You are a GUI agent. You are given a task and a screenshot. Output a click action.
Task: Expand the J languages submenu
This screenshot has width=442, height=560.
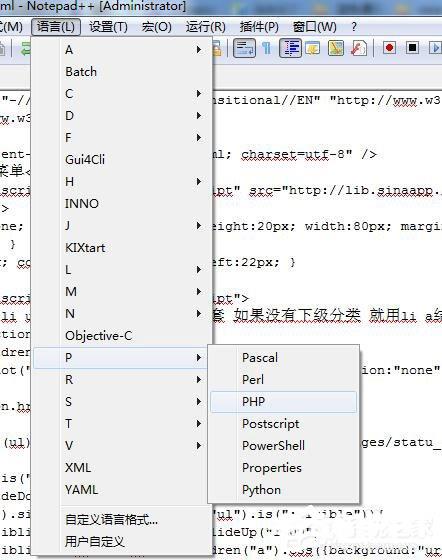pyautogui.click(x=120, y=226)
